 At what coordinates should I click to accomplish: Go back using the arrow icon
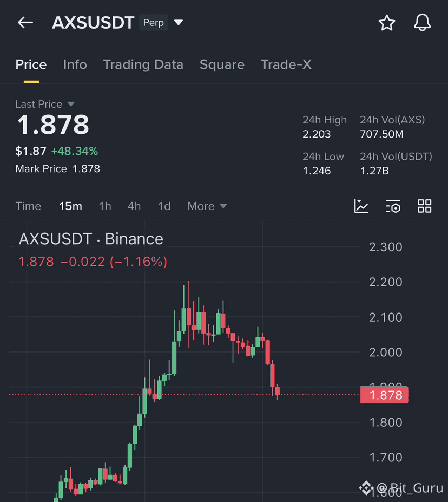(25, 23)
